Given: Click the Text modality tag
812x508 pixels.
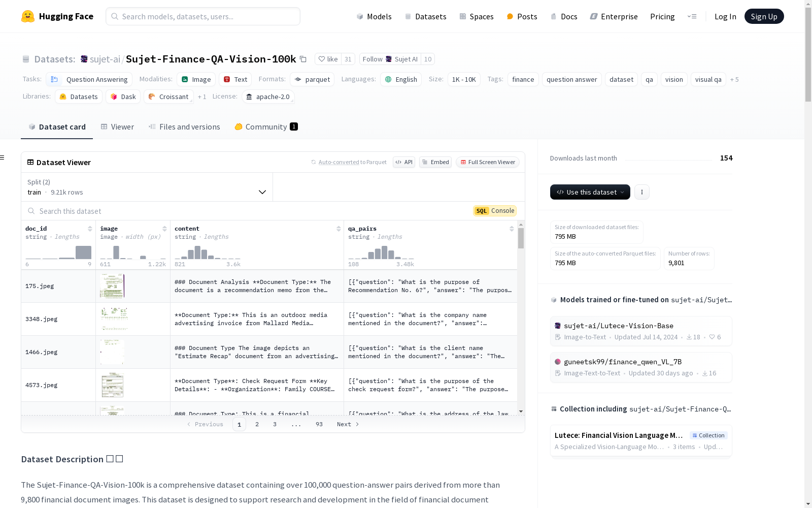Looking at the screenshot, I should [x=235, y=79].
